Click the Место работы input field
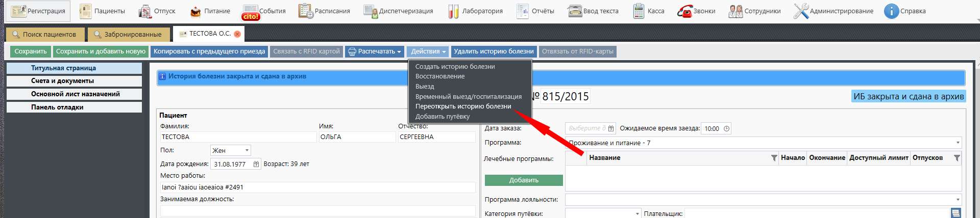 tap(316, 187)
